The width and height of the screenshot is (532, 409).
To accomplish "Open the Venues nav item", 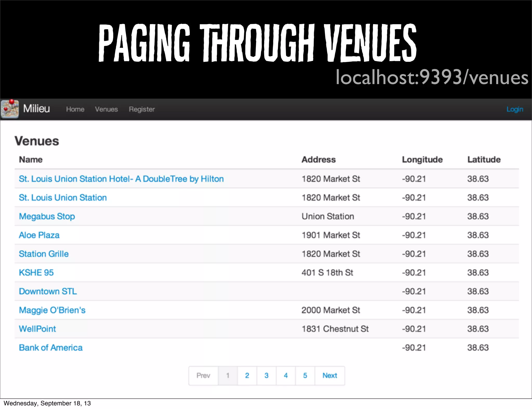I will pyautogui.click(x=106, y=109).
